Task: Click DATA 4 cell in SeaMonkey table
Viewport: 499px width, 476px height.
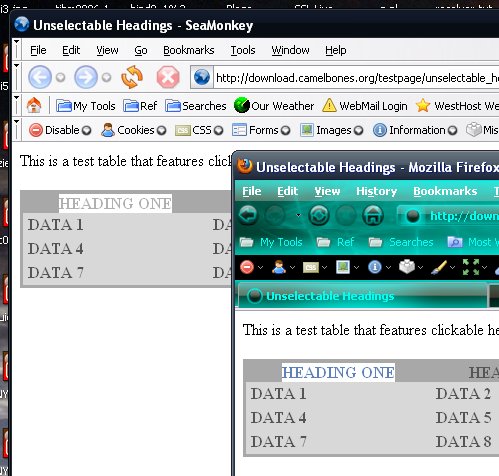Action: 55,249
